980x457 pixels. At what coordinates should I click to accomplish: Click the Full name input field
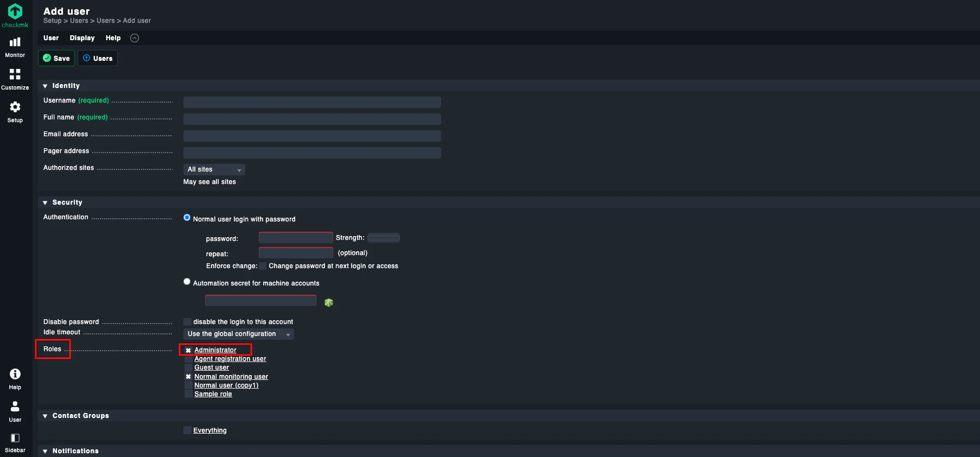(312, 119)
